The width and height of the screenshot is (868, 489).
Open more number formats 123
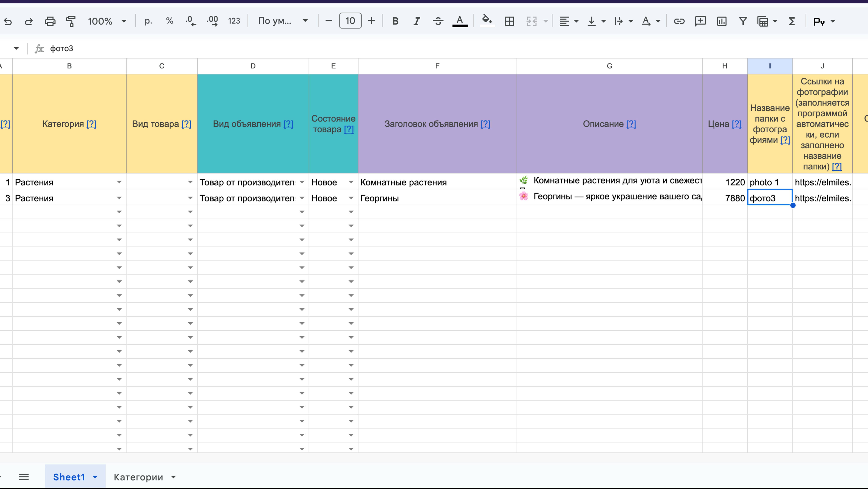234,21
